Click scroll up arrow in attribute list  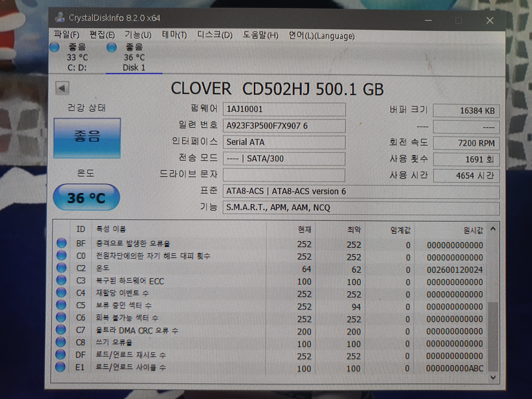click(493, 229)
